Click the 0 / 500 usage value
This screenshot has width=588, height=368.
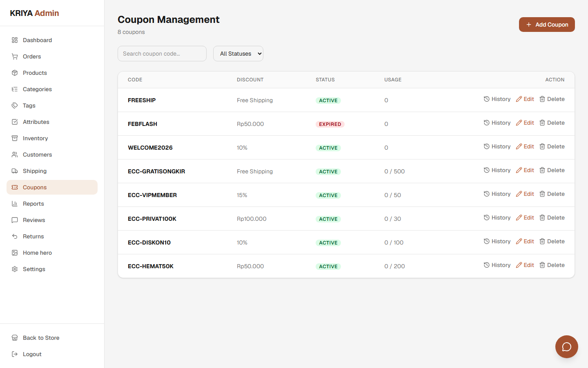pyautogui.click(x=394, y=171)
